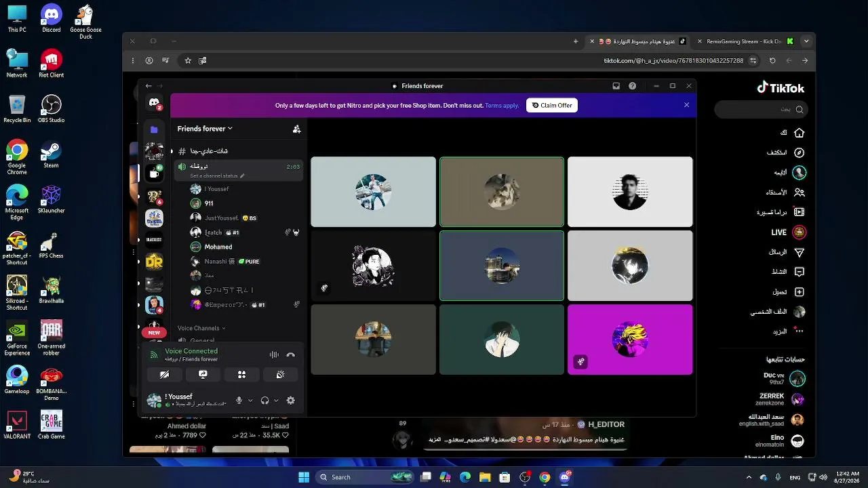The image size is (868, 488).
Task: Click the TikTok logo
Action: coord(781,87)
